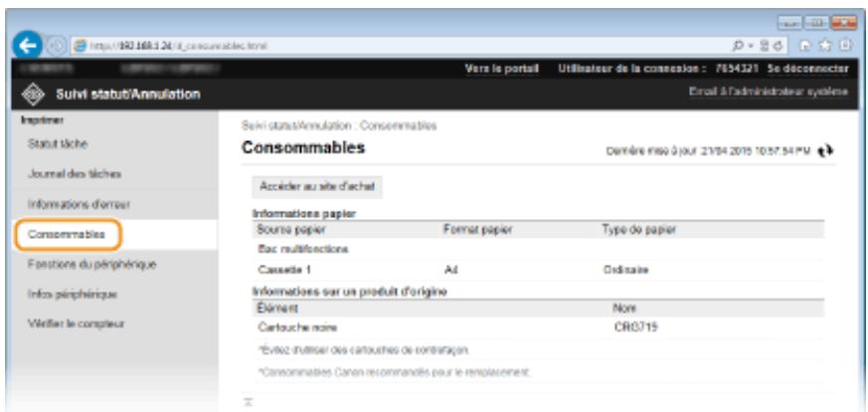Click the 'Format papier' column header

tap(477, 229)
